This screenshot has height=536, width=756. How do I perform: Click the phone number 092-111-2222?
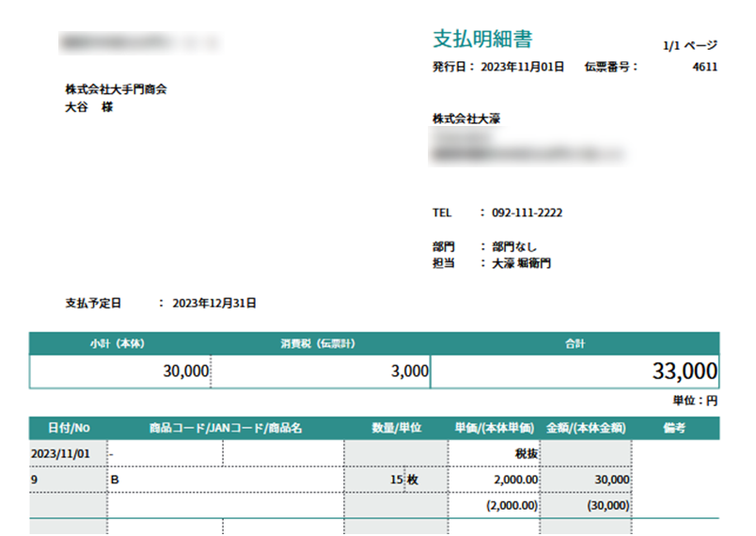pos(527,213)
